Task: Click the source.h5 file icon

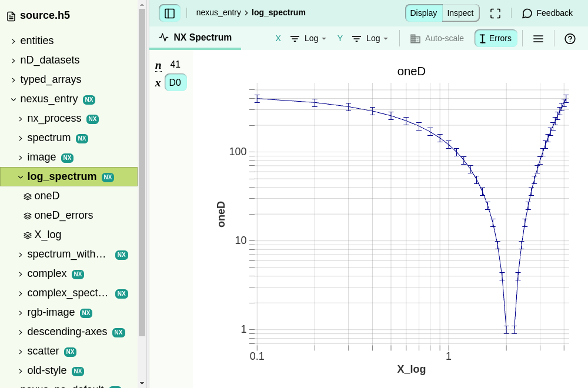Action: pos(11,16)
